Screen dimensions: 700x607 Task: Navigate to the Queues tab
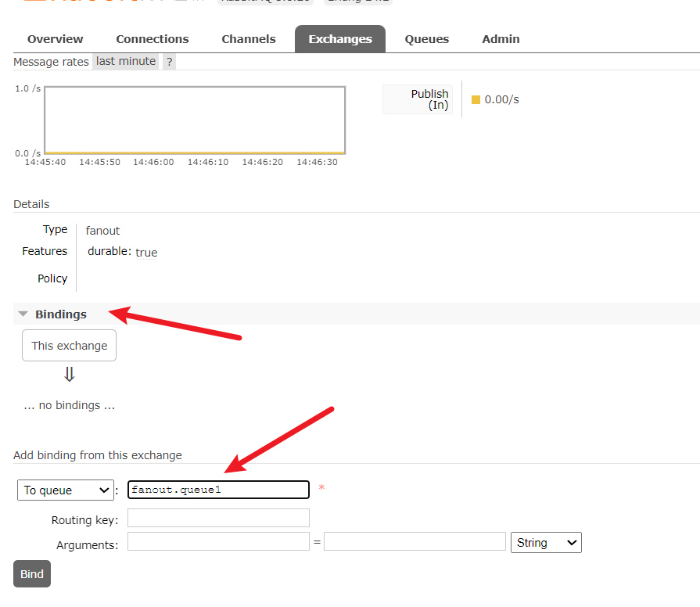427,39
